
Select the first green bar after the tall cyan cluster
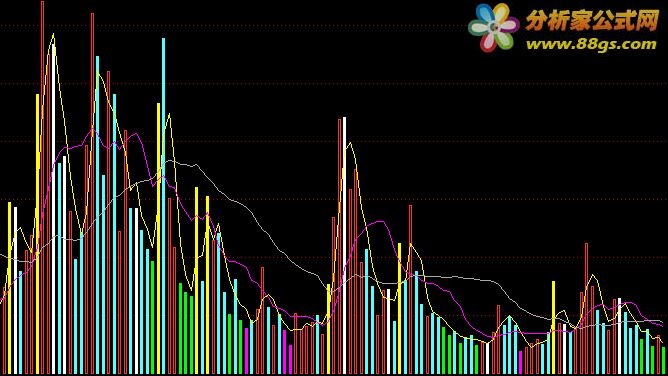point(153,317)
